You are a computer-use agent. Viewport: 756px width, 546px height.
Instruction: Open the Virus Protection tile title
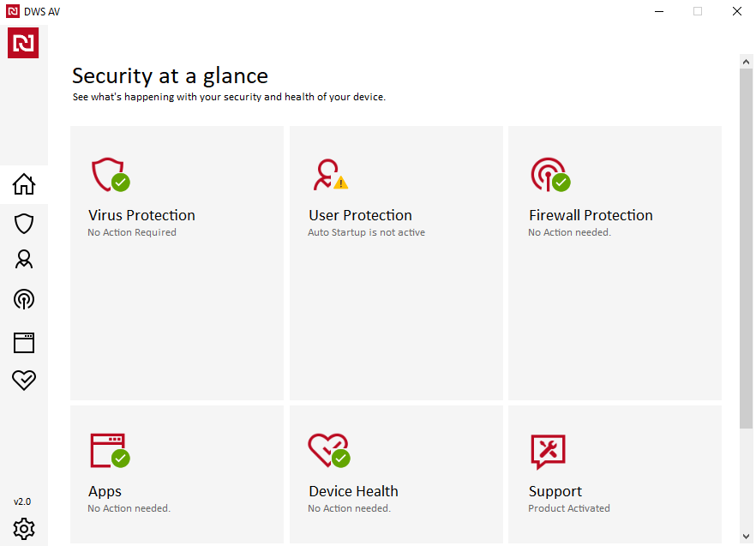[141, 215]
